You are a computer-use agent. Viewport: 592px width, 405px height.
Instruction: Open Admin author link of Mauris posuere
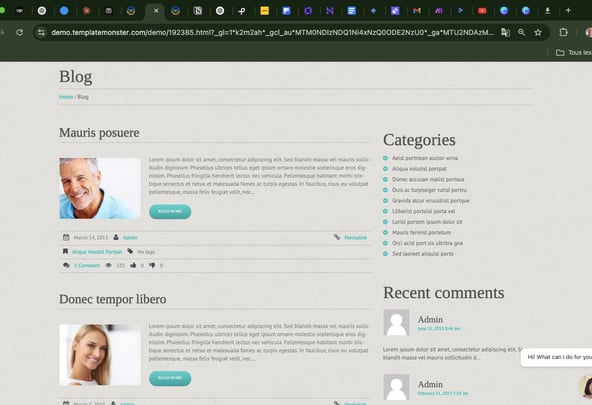click(130, 238)
